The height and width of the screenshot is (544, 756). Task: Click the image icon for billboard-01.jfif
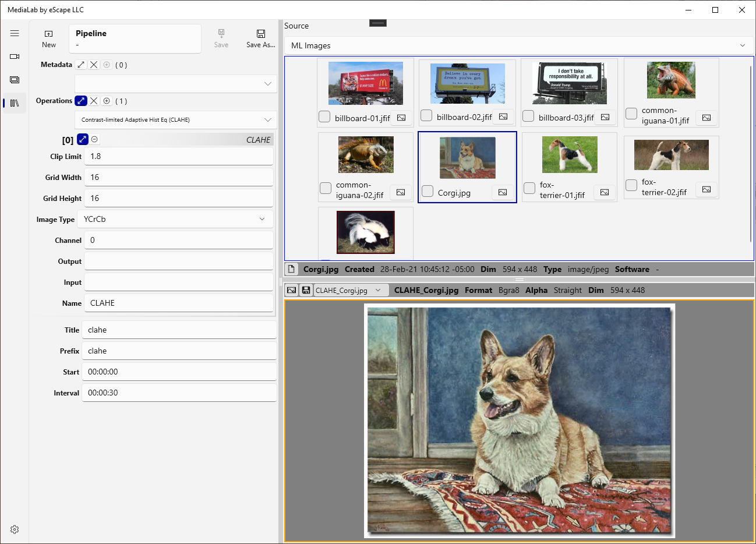(x=401, y=118)
